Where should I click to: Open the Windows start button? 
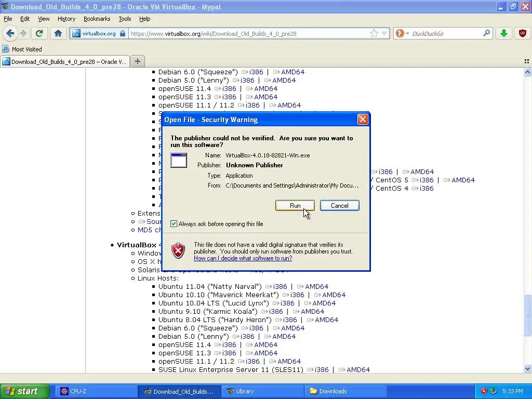click(24, 391)
